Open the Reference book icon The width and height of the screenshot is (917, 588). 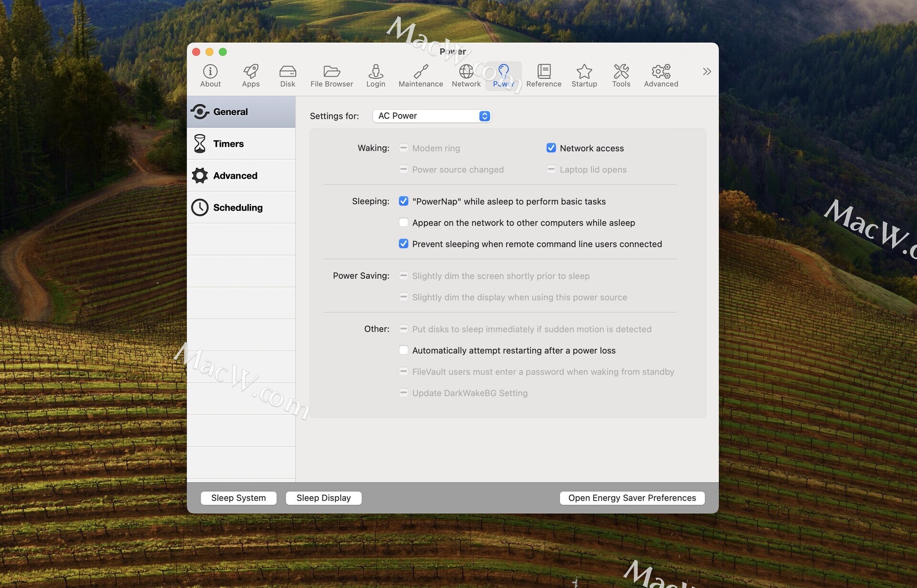point(544,75)
